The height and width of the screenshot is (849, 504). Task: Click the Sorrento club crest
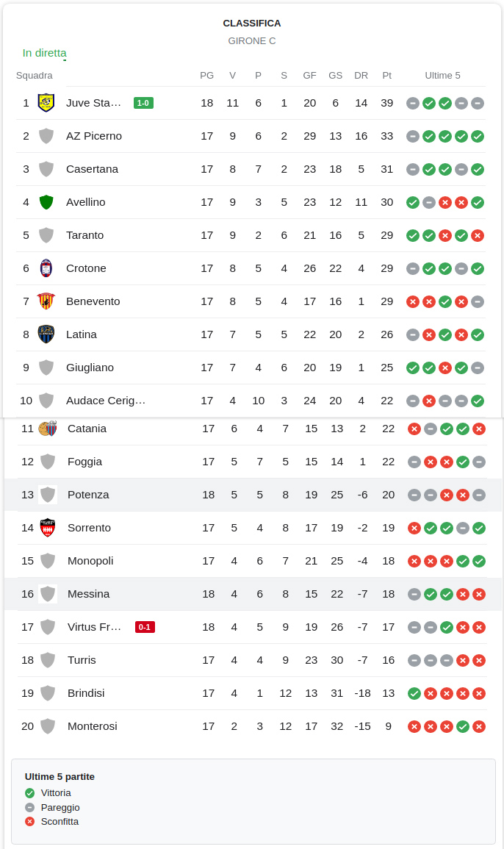pyautogui.click(x=48, y=528)
